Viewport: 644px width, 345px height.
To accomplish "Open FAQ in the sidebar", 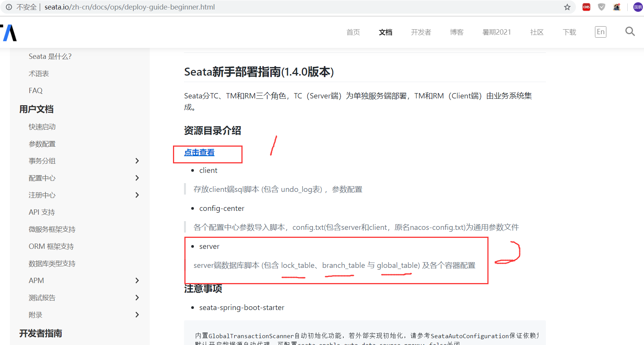I will [x=36, y=91].
